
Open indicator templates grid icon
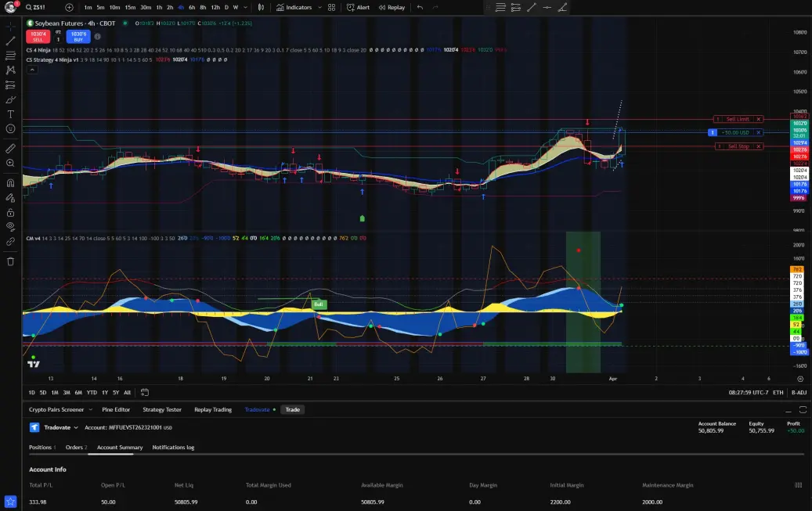point(331,7)
